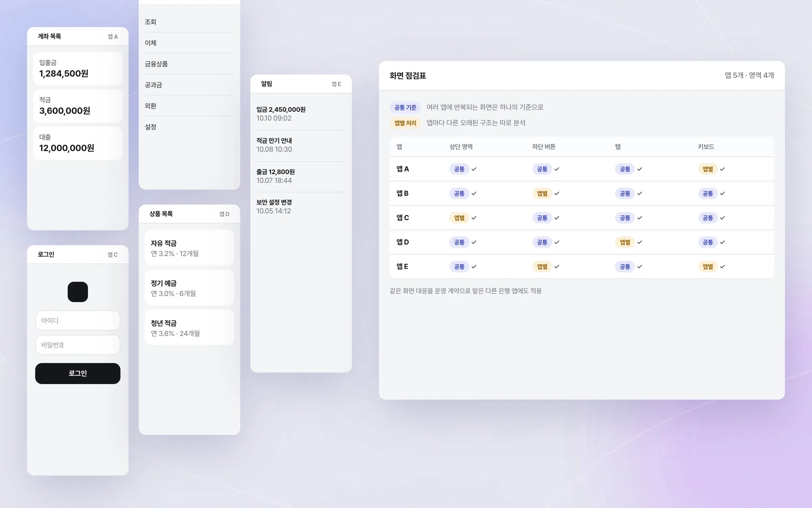Click the black 로그인 button
This screenshot has height=508, width=812.
78,373
